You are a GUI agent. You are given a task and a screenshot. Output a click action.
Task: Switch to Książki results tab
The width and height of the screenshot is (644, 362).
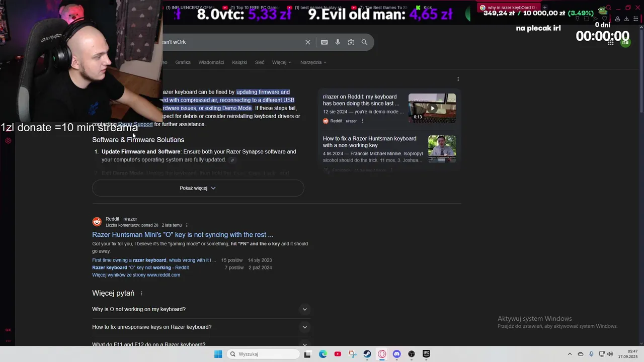pyautogui.click(x=239, y=62)
